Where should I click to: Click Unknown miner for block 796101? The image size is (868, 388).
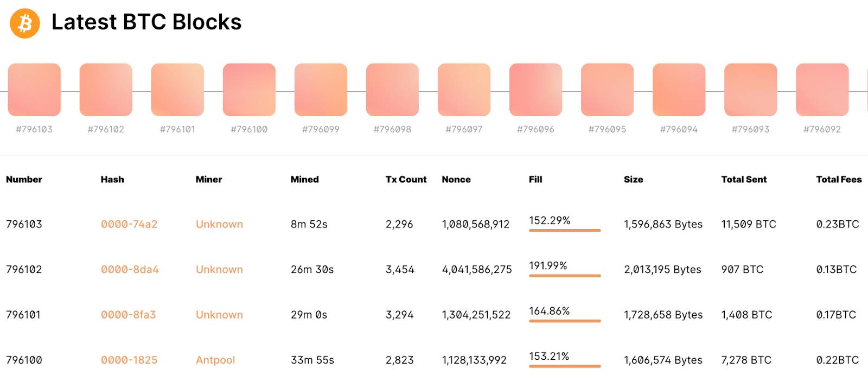pos(219,315)
